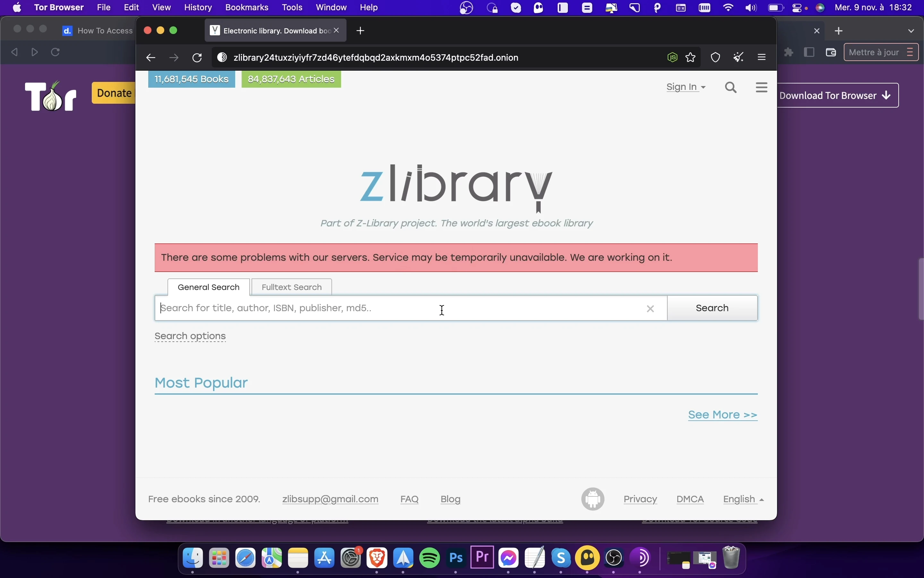Open the Edit menu
924x578 pixels.
click(131, 8)
